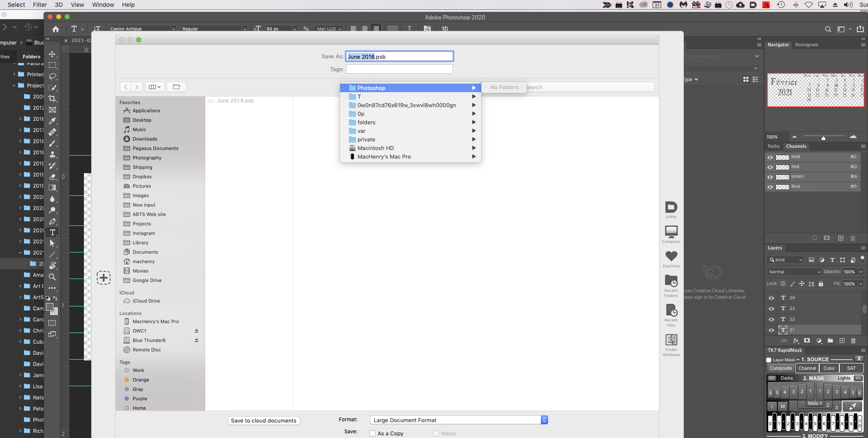Screen dimensions: 868x438
Task: Select the Horizontal Type tool
Action: [x=52, y=232]
